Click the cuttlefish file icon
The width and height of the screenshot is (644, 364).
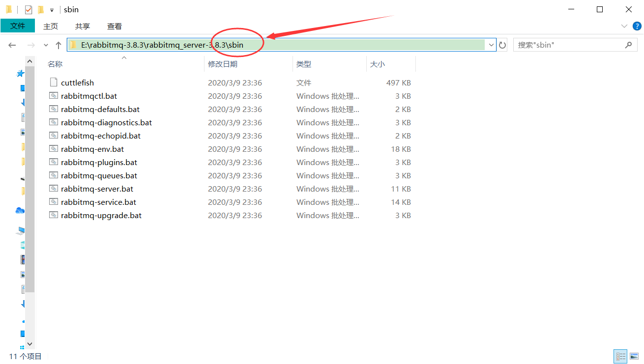tap(54, 83)
